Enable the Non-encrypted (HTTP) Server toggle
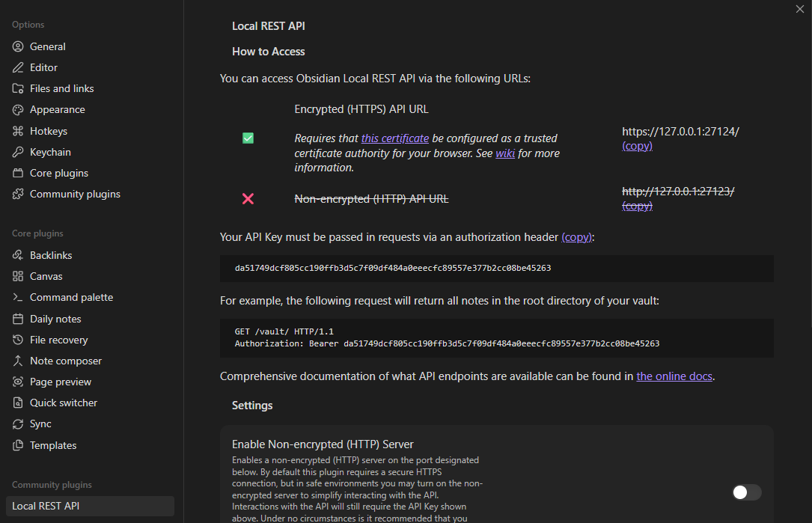 click(x=747, y=492)
